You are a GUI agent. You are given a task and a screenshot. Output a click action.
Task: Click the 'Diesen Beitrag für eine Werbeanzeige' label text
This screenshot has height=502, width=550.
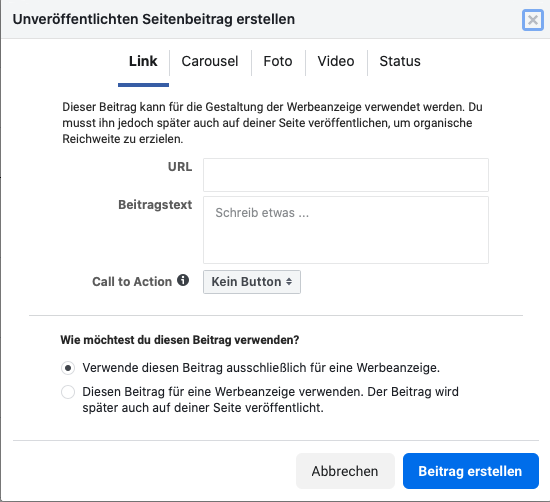(x=270, y=400)
